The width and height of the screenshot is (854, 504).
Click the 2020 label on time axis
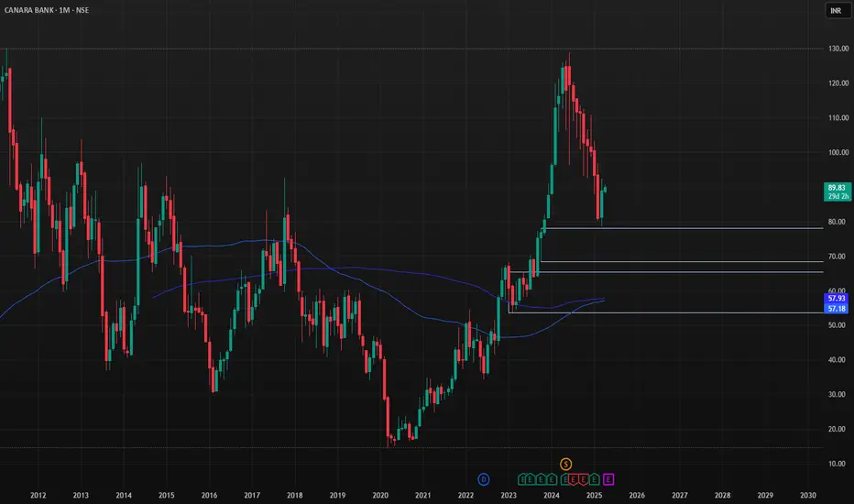pos(380,495)
